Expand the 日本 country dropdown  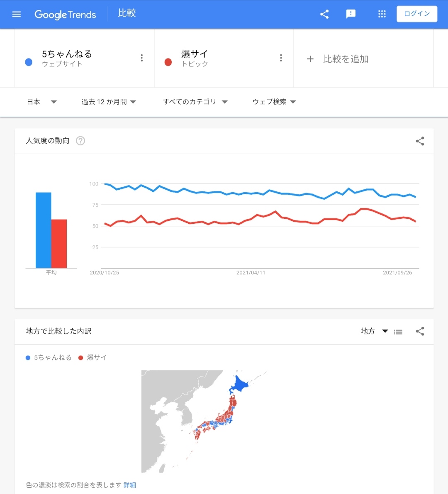pyautogui.click(x=41, y=102)
